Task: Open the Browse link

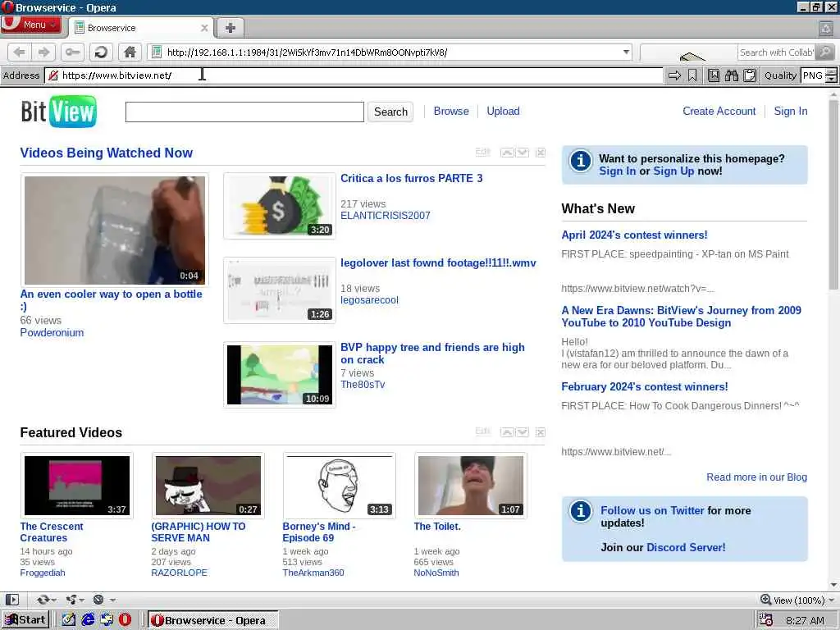Action: pos(451,111)
